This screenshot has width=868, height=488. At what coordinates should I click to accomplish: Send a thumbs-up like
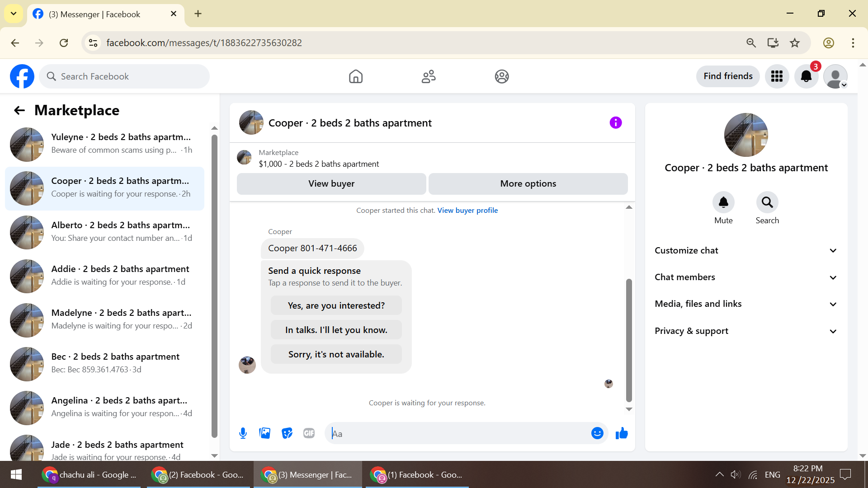pos(622,433)
